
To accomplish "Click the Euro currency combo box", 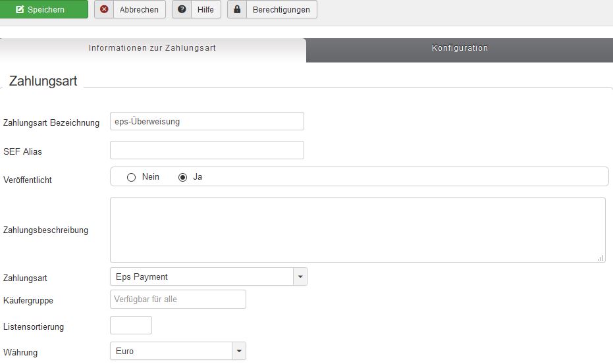I will pos(178,351).
